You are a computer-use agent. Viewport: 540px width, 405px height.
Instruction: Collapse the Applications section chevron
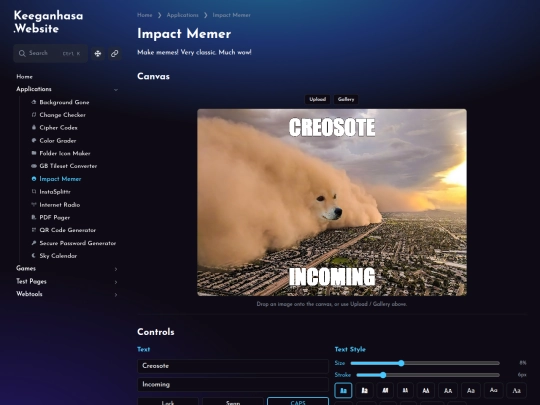coord(116,90)
